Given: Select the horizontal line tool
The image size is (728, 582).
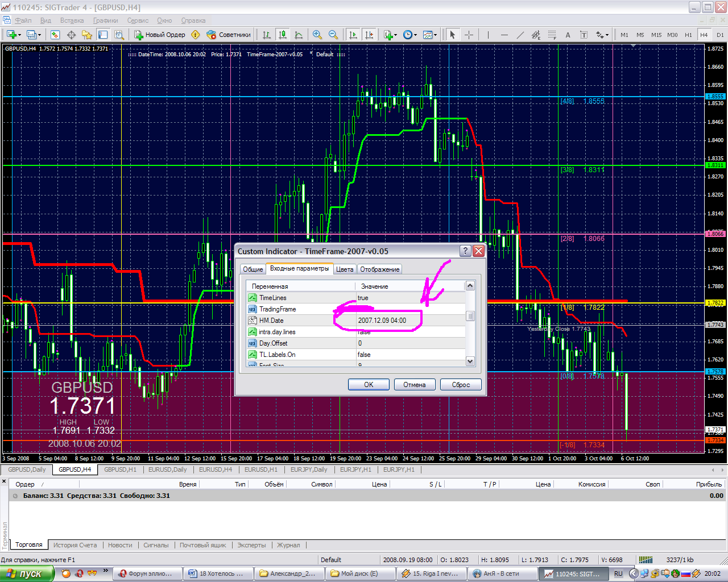Looking at the screenshot, I should (504, 35).
